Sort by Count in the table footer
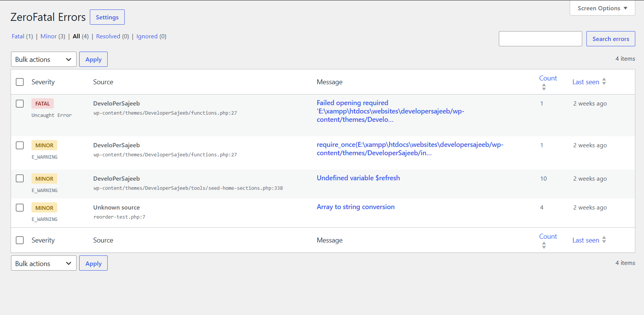This screenshot has height=315, width=644. pyautogui.click(x=548, y=236)
